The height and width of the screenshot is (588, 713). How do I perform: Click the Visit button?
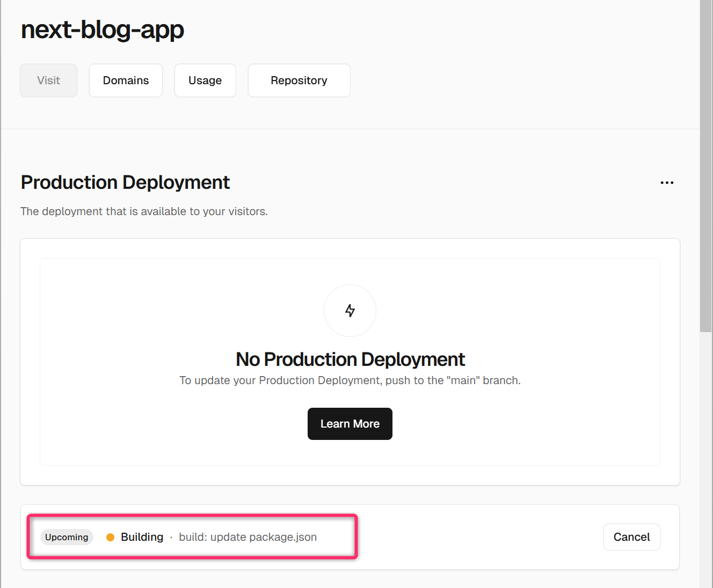(49, 80)
